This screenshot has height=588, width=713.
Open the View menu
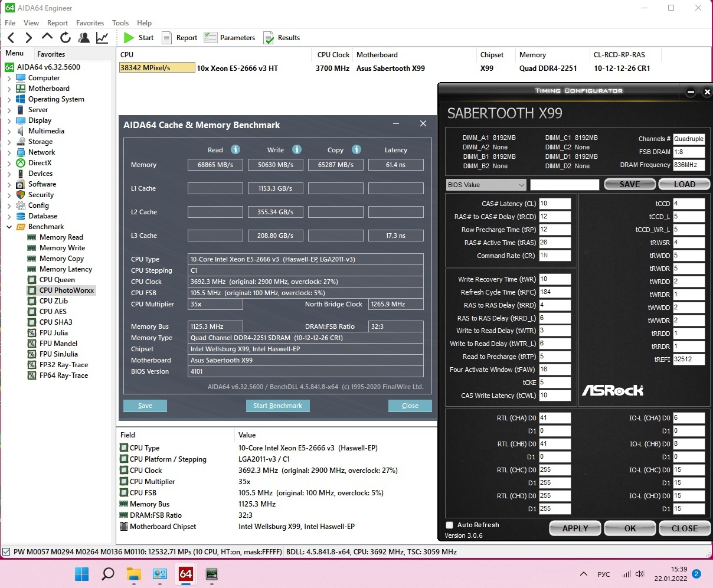click(31, 23)
